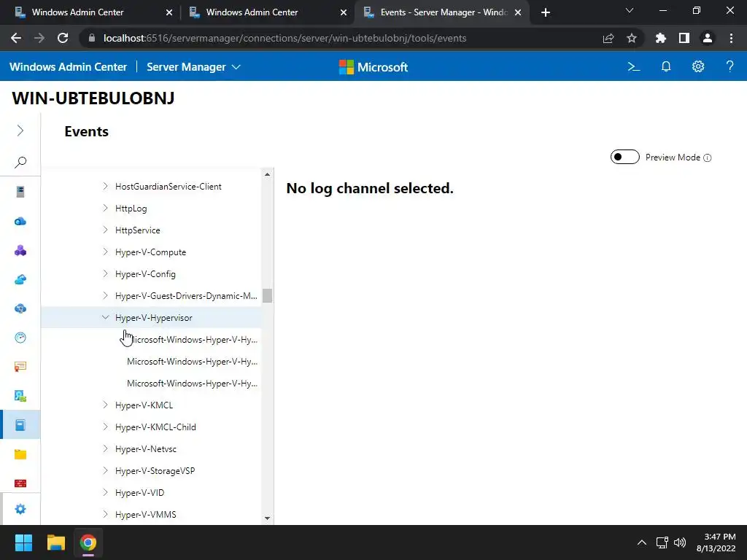
Task: Click the log tree scrollbar thumb
Action: [x=267, y=296]
